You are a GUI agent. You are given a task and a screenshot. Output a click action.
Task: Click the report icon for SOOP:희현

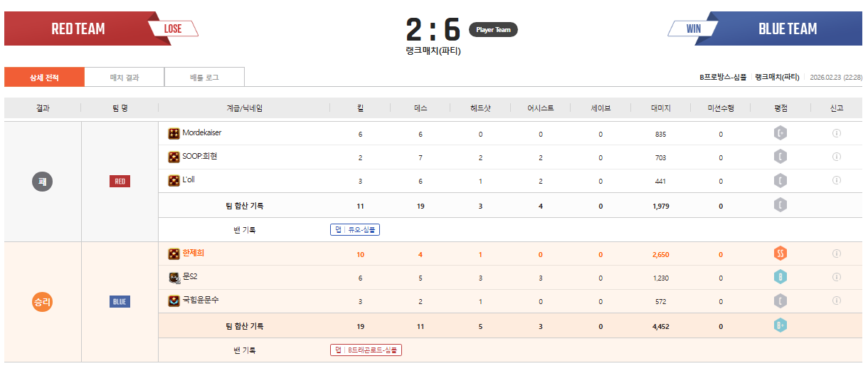point(837,157)
